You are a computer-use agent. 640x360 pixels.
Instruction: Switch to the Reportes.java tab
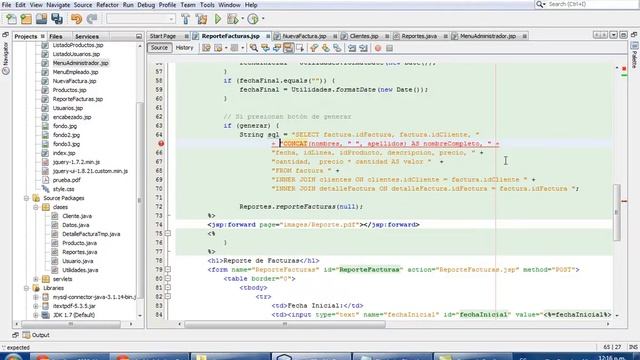coord(419,36)
